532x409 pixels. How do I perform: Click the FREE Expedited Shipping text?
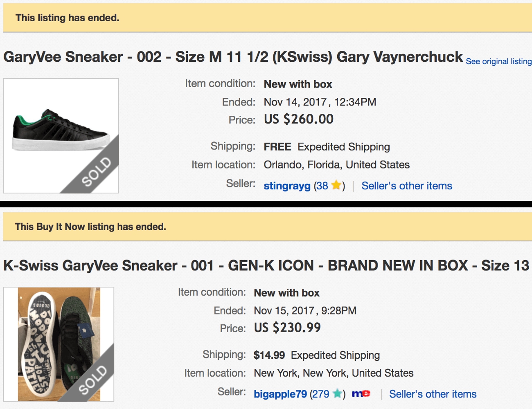[327, 147]
